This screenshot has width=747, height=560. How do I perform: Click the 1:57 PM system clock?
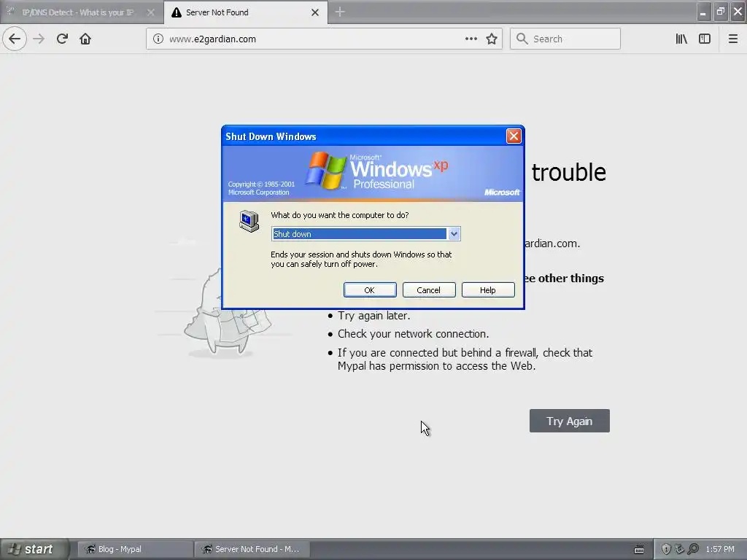(x=720, y=549)
